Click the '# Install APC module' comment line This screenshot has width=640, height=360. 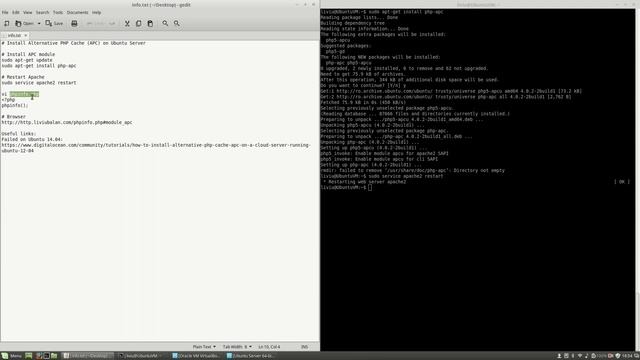(28, 54)
